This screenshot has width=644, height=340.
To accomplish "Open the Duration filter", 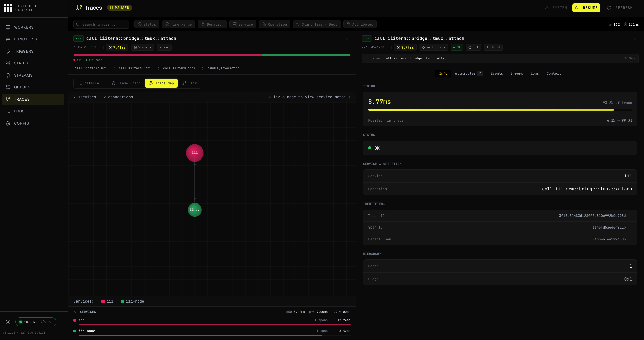I will point(212,24).
